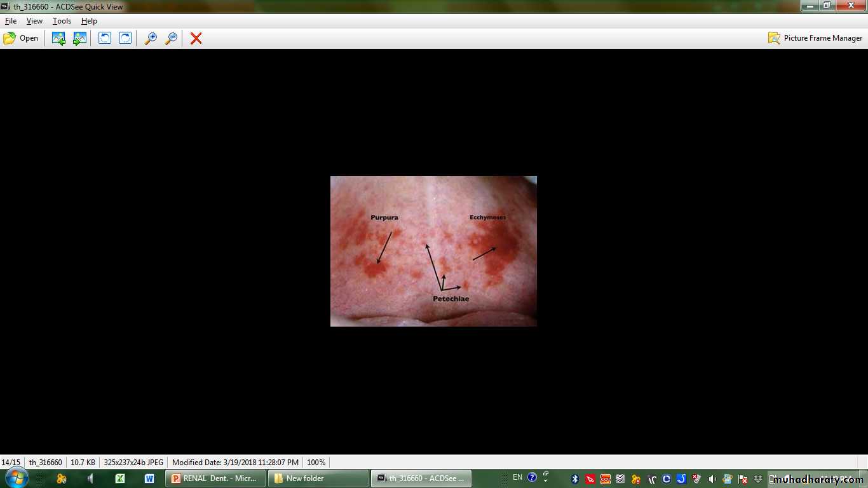Viewport: 868px width, 488px height.
Task: Switch to New folder taskbar window
Action: click(x=318, y=478)
